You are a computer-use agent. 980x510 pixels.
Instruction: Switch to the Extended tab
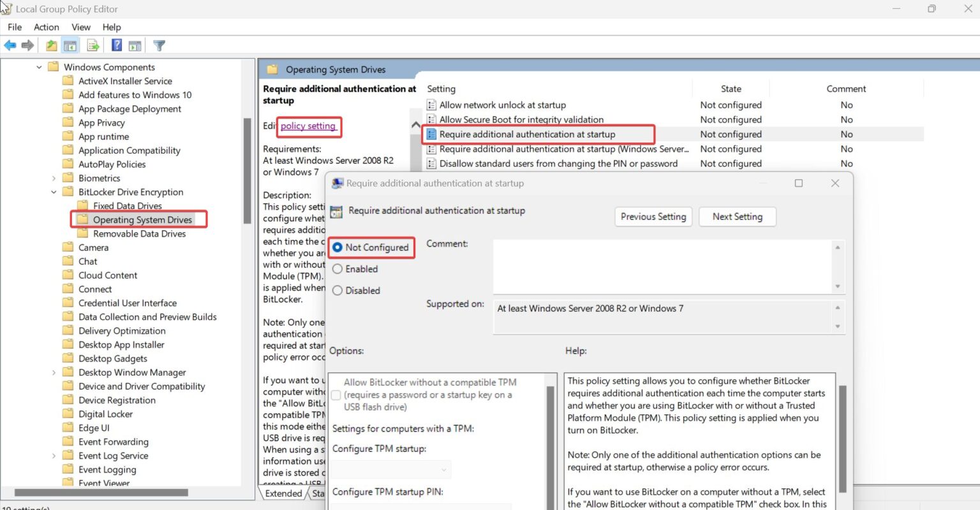(x=283, y=493)
